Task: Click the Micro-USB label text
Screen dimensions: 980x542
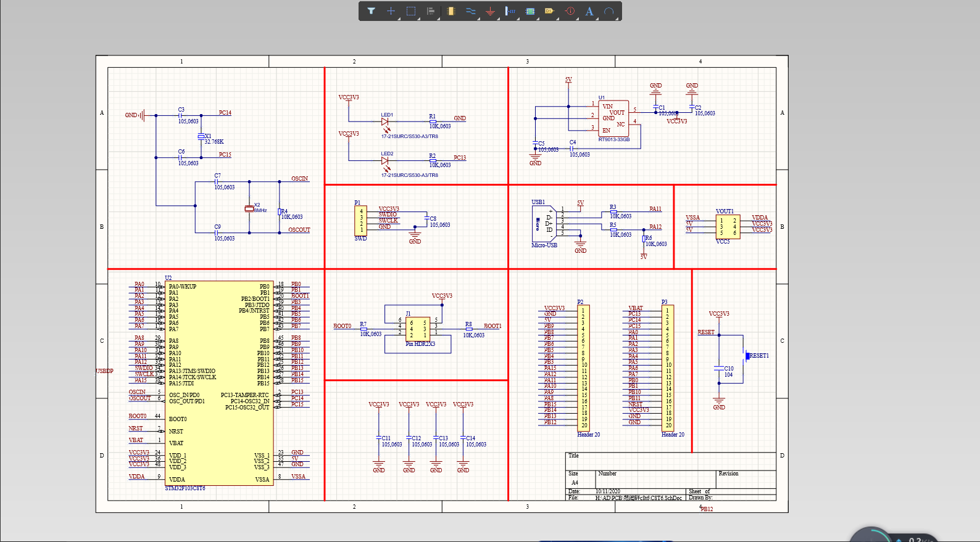Action: point(544,245)
